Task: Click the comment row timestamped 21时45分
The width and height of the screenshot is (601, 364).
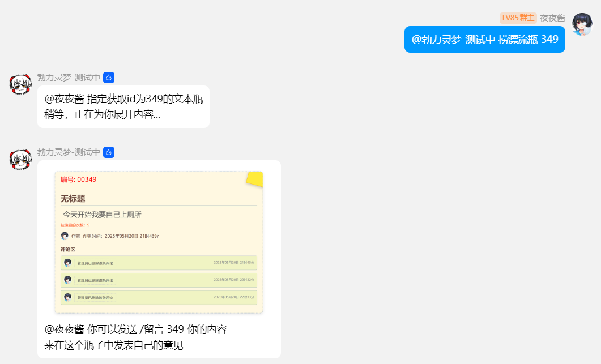Action: [159, 263]
